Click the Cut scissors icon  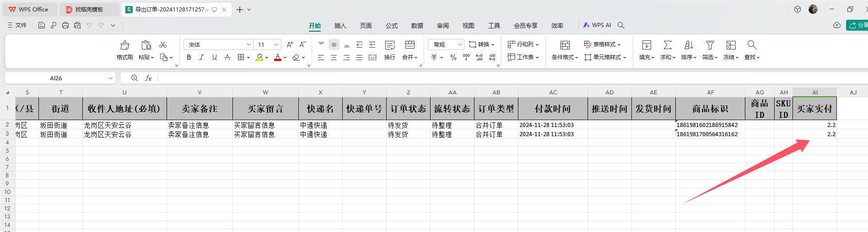[x=163, y=44]
